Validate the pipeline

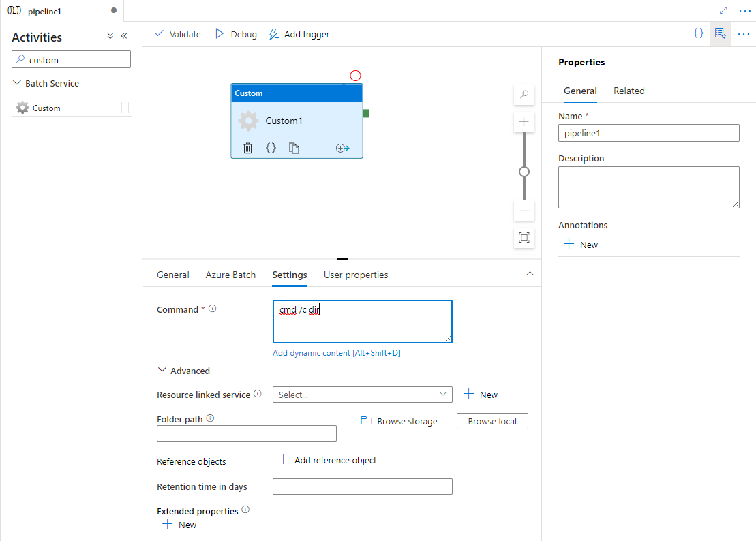pyautogui.click(x=177, y=34)
